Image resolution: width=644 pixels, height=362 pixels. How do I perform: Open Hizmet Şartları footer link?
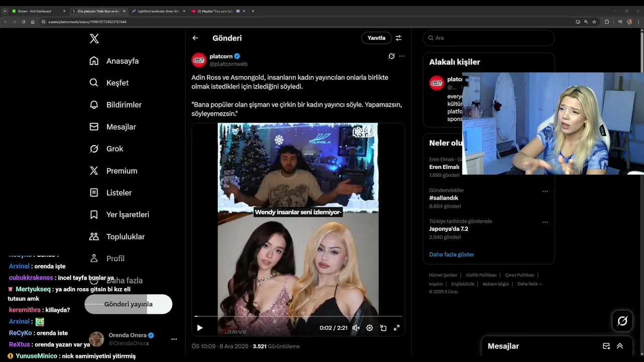point(443,275)
